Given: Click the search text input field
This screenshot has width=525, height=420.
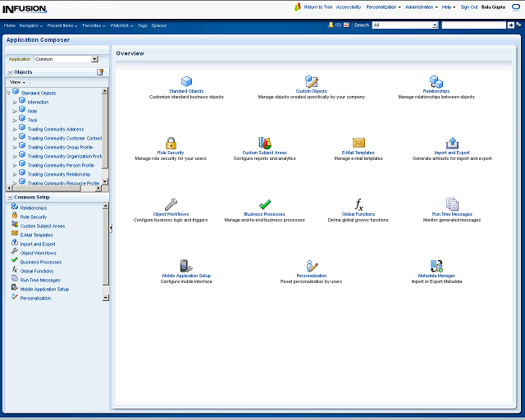Looking at the screenshot, I should [x=473, y=25].
